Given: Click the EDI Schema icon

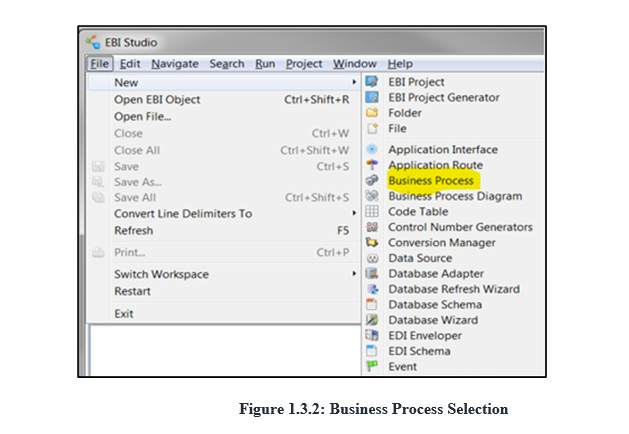Looking at the screenshot, I should [x=372, y=351].
